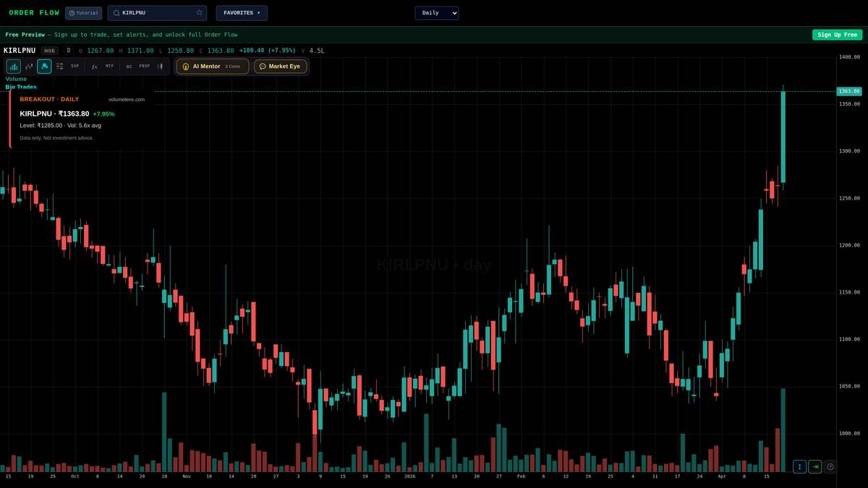The width and height of the screenshot is (868, 488).
Task: Click the candlestick icon at toolbar end
Action: (161, 66)
